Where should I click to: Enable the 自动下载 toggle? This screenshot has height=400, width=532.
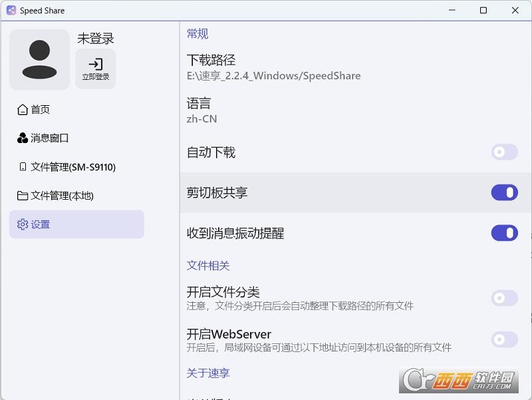click(x=504, y=152)
